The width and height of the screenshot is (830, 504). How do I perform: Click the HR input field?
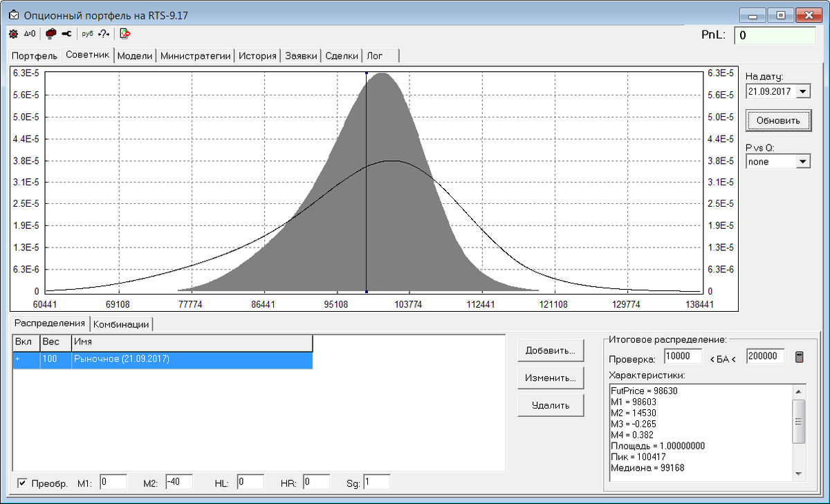click(x=316, y=482)
